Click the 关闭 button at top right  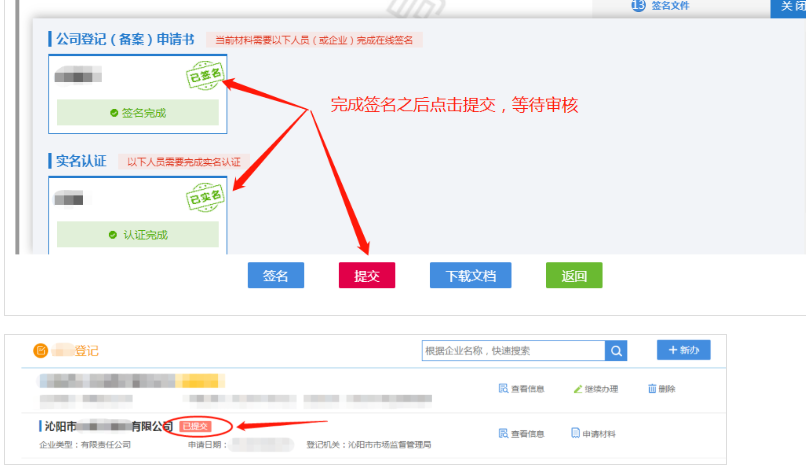787,7
